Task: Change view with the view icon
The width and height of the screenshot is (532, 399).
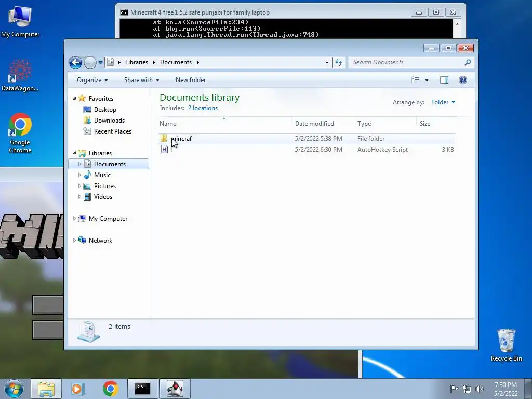Action: (415, 80)
